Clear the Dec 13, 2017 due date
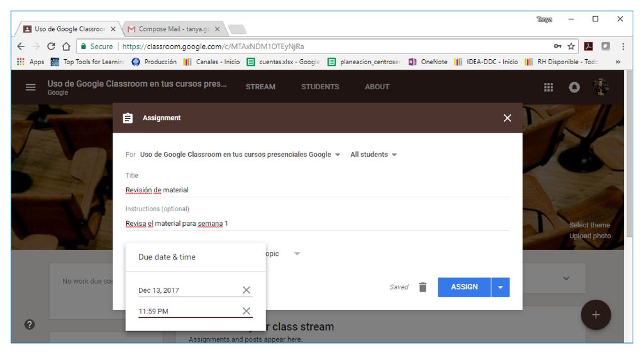Image resolution: width=644 pixels, height=362 pixels. tap(246, 290)
